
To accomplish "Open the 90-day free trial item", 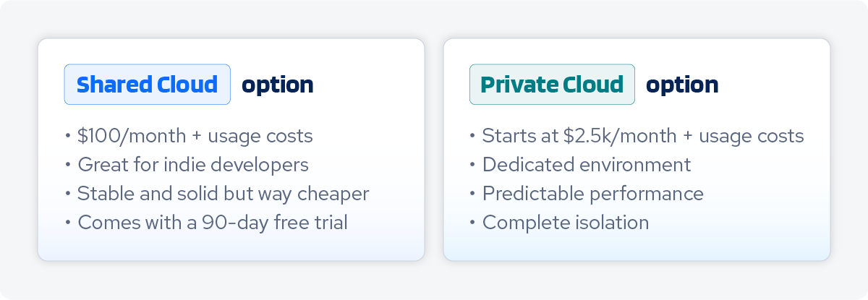I will (x=213, y=222).
